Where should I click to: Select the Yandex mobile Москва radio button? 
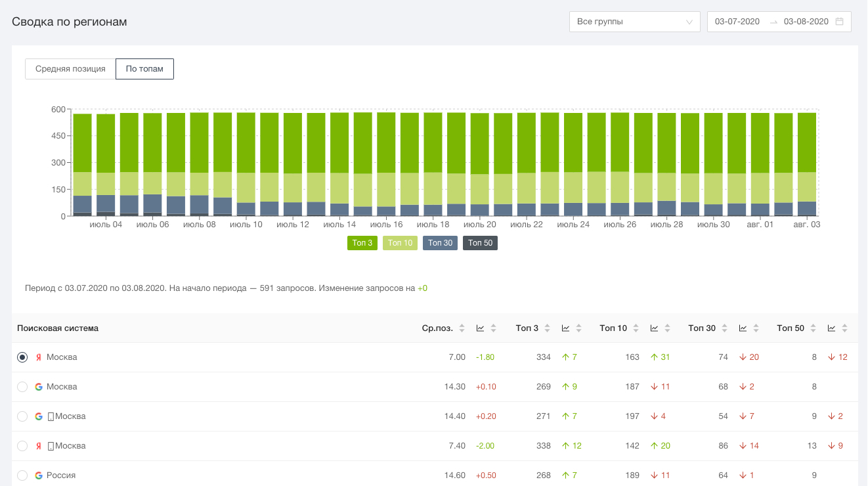(x=22, y=446)
